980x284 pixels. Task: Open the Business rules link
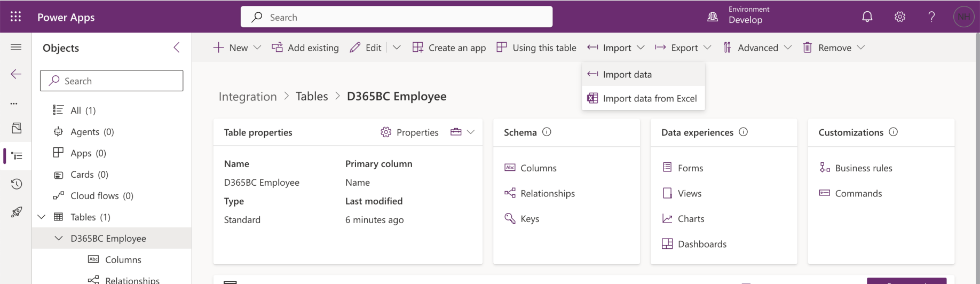click(863, 168)
